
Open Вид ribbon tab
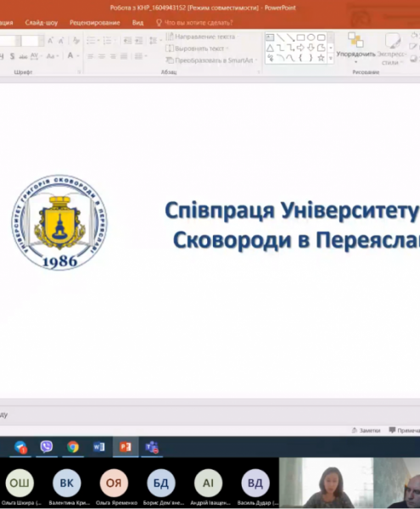[x=137, y=23]
